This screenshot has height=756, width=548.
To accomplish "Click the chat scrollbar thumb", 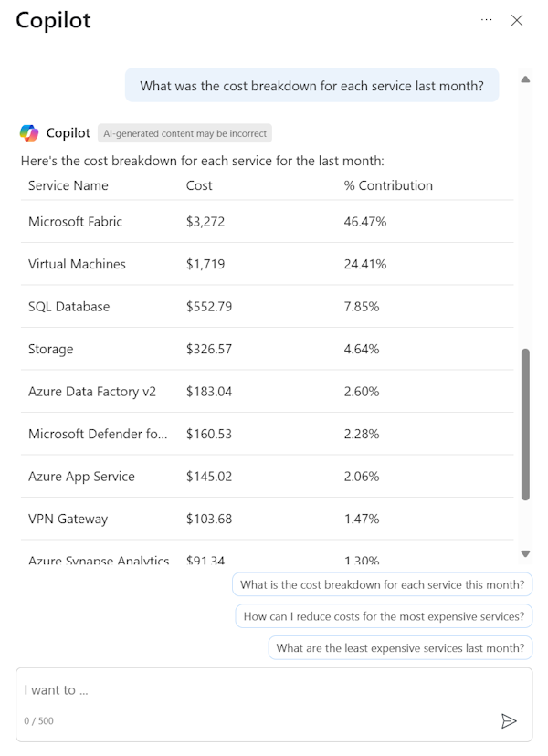I will pos(525,424).
